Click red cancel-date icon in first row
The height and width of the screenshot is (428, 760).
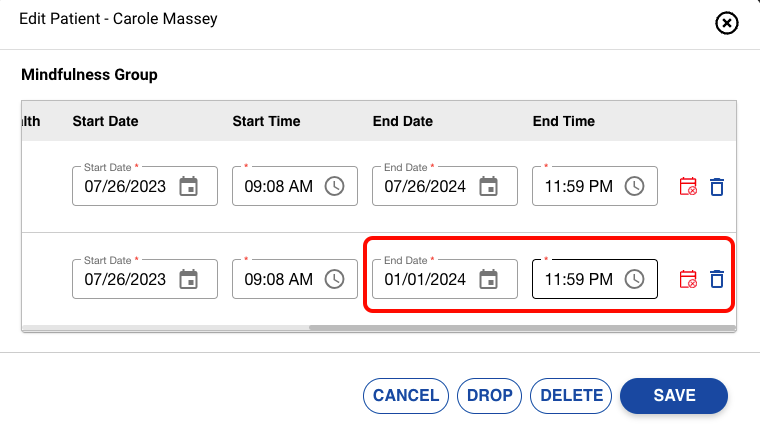688,186
